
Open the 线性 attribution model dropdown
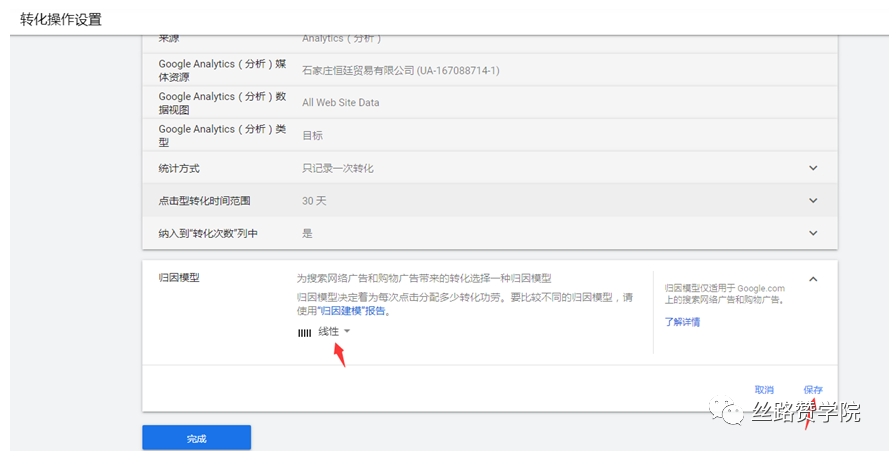click(x=334, y=332)
